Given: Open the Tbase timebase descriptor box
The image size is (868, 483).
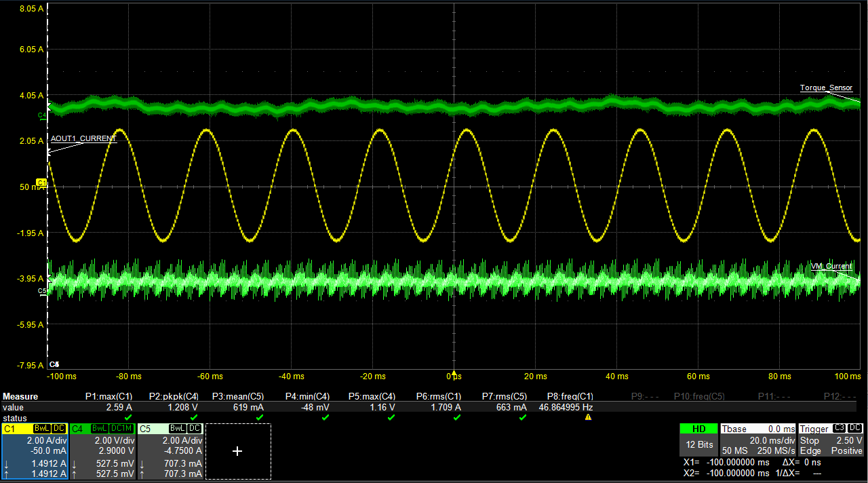Looking at the screenshot, I should (x=758, y=440).
